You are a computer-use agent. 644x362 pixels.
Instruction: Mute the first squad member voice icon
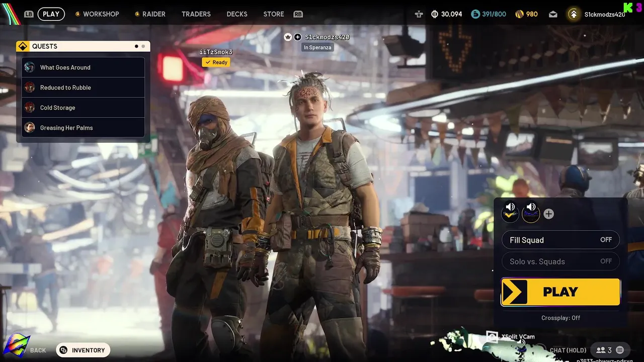coord(510,212)
